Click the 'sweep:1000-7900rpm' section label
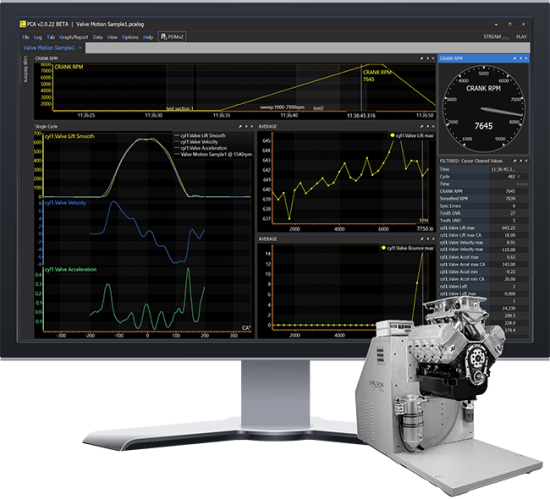The width and height of the screenshot is (550, 499). 282,107
